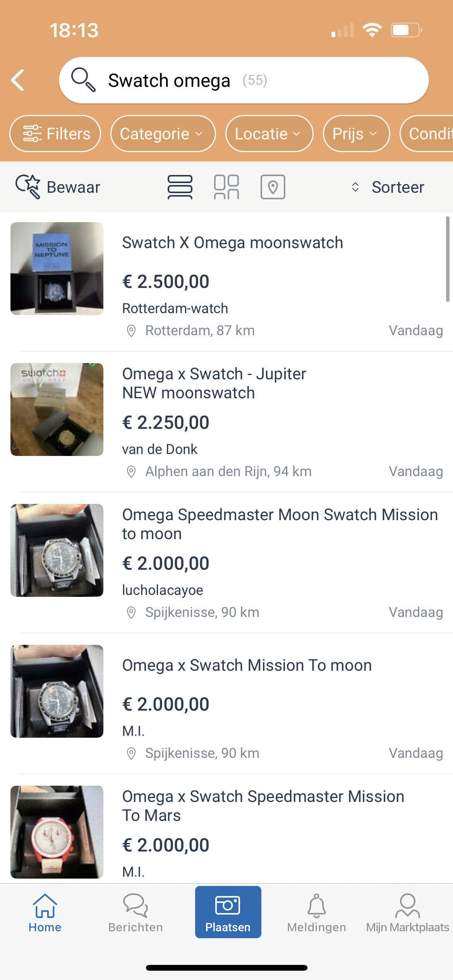This screenshot has height=980, width=453.
Task: Open map view of results
Action: pyautogui.click(x=273, y=187)
